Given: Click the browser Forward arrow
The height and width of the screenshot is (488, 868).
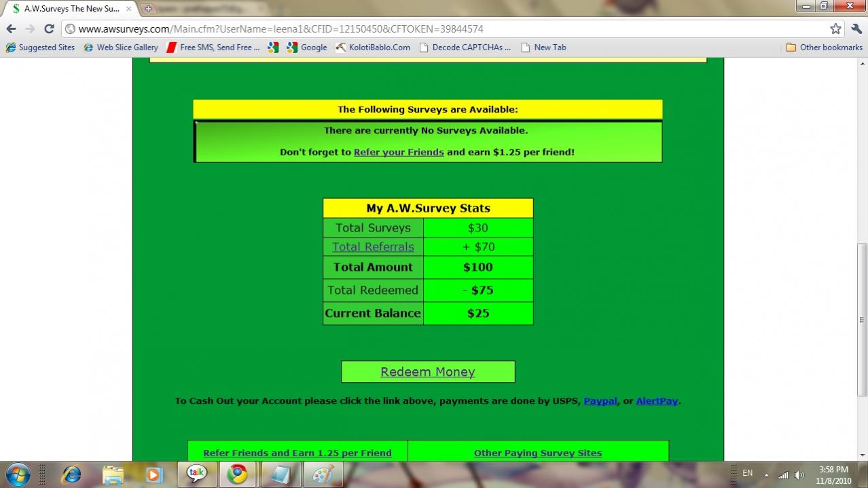Looking at the screenshot, I should [x=30, y=29].
